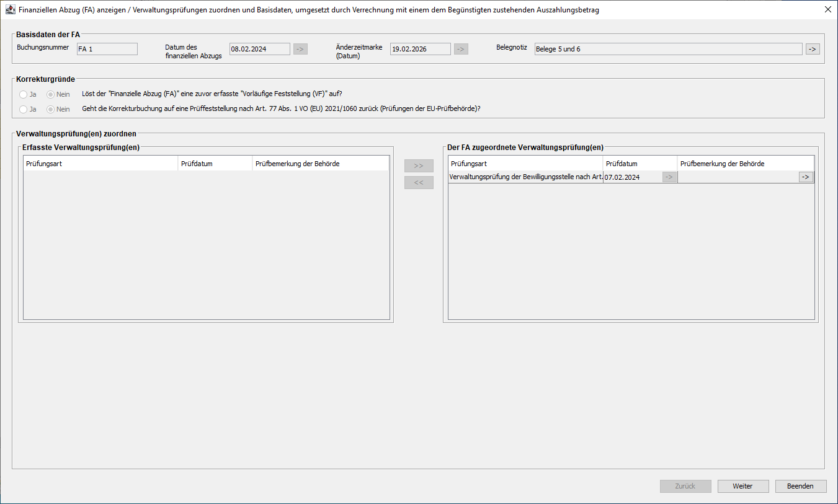
Task: Click the >> assign button between tables
Action: click(x=419, y=166)
